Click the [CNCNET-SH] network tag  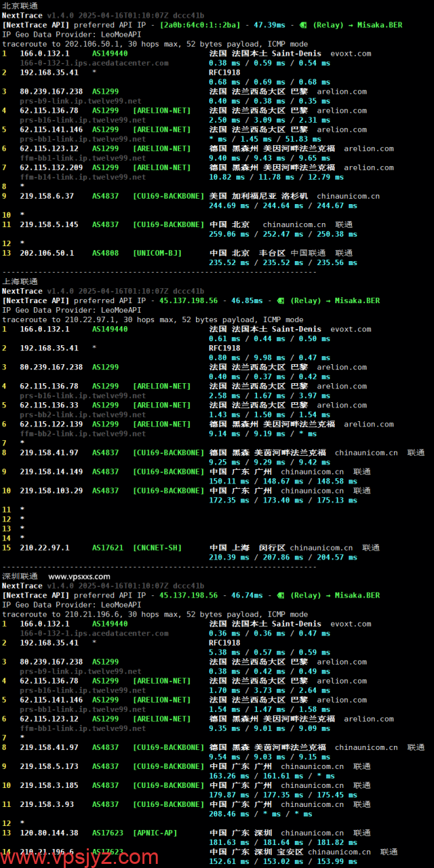coord(157,547)
